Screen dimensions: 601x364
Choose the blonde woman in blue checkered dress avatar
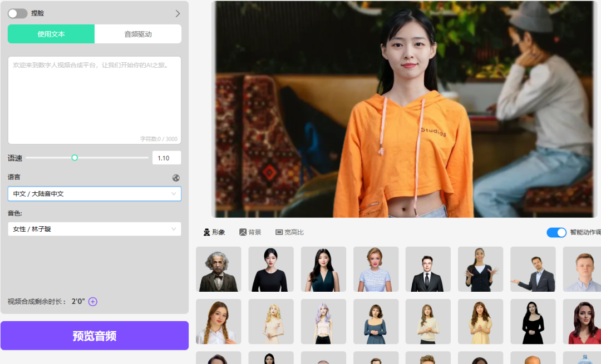coord(376,269)
